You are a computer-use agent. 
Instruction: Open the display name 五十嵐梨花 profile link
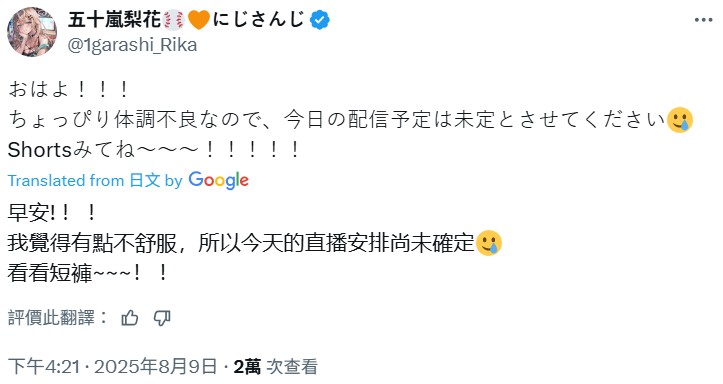click(x=115, y=20)
